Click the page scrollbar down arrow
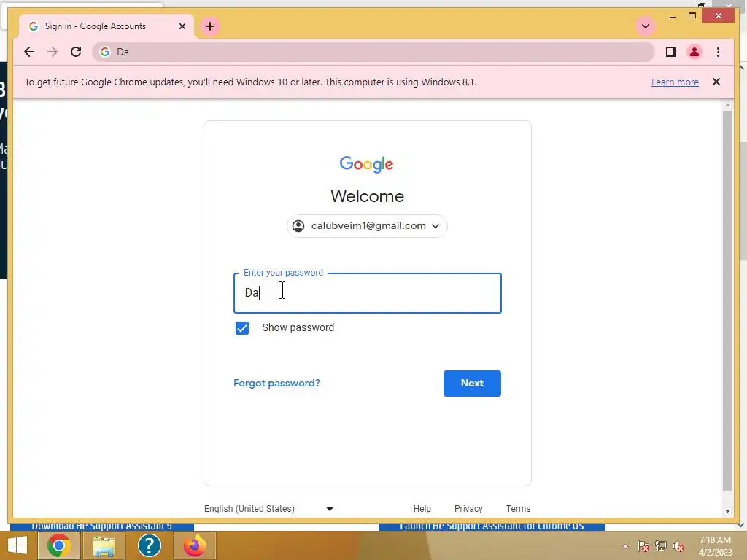 727,511
